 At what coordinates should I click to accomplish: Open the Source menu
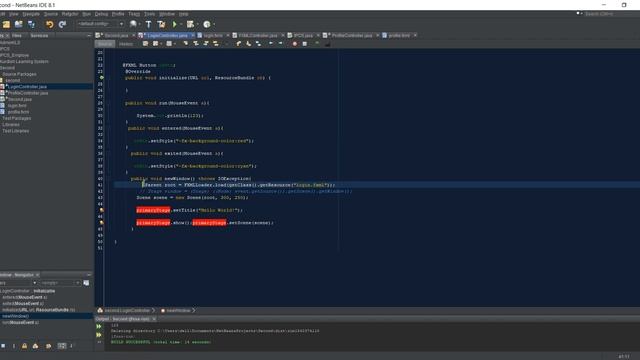pos(51,14)
